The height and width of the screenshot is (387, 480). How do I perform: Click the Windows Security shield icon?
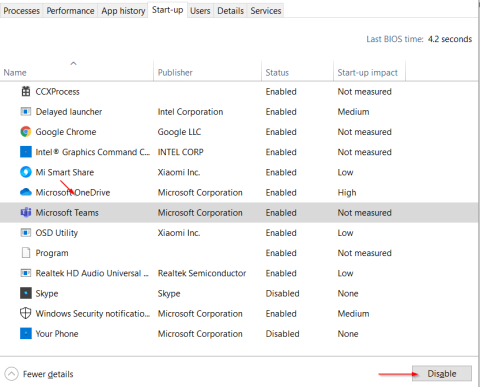point(26,313)
